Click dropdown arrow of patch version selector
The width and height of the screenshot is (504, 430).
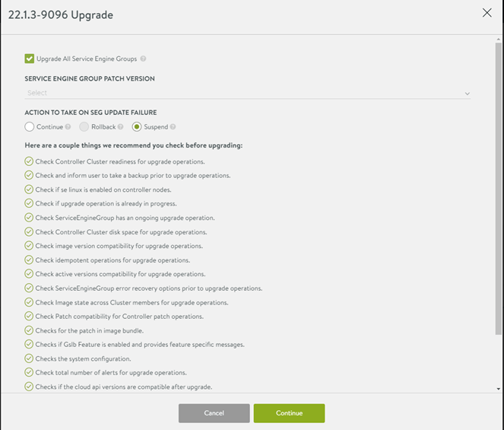[x=468, y=94]
